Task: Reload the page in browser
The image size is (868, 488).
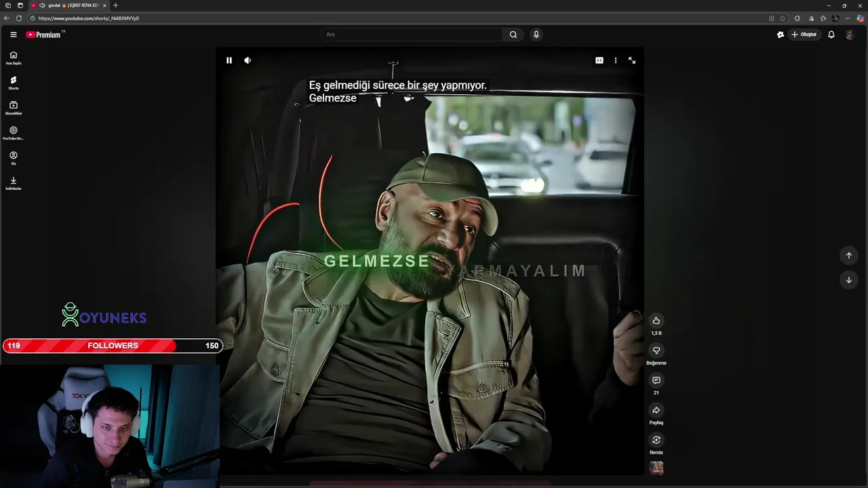Action: point(19,18)
